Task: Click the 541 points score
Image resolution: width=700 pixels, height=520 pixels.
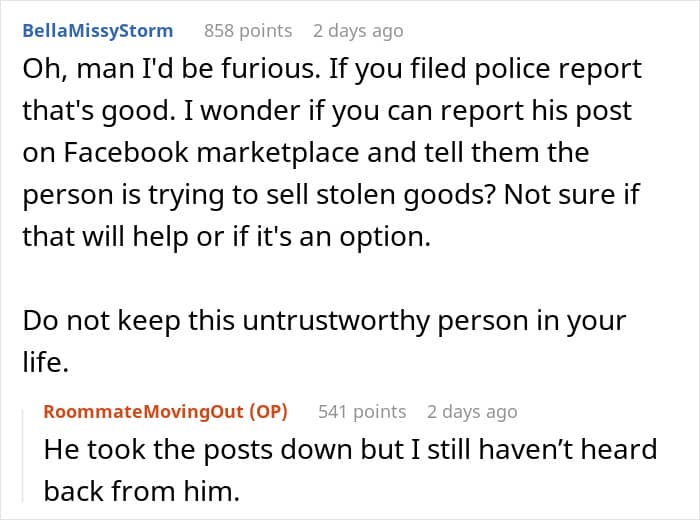Action: pyautogui.click(x=361, y=411)
